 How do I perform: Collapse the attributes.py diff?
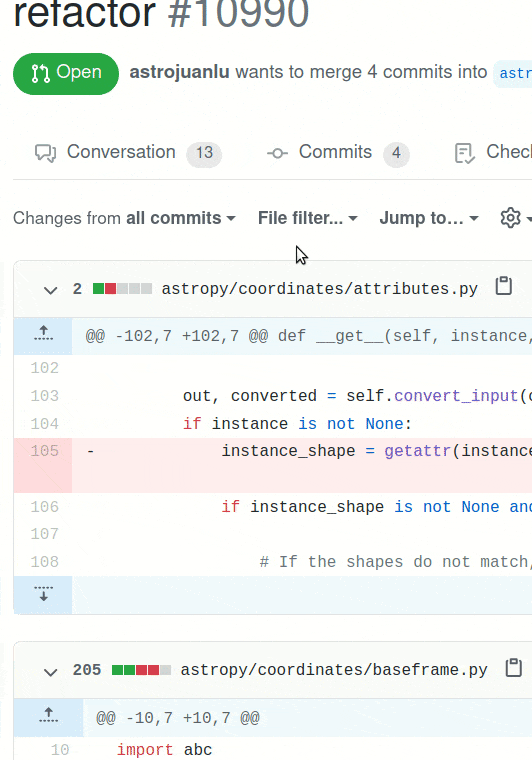coord(50,290)
